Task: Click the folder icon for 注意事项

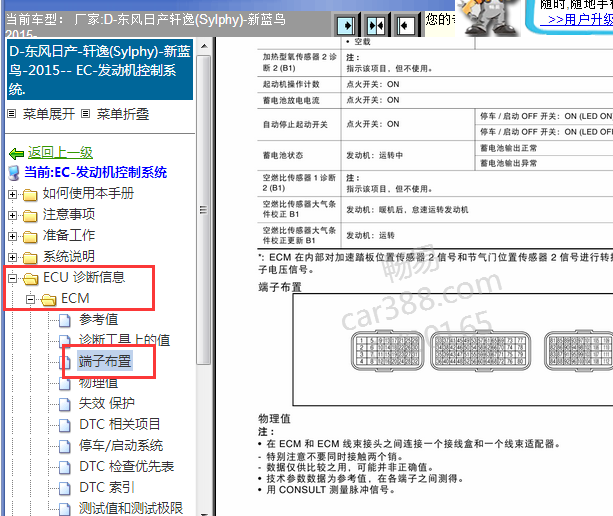Action: click(30, 215)
